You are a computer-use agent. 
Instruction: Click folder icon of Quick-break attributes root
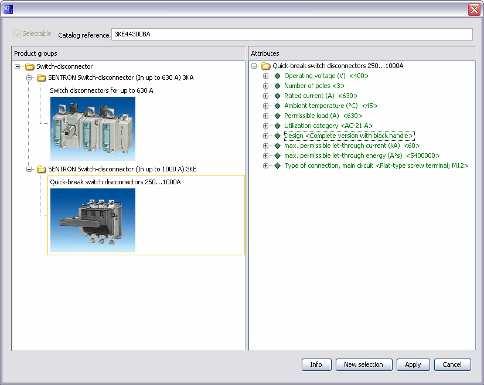(266, 66)
